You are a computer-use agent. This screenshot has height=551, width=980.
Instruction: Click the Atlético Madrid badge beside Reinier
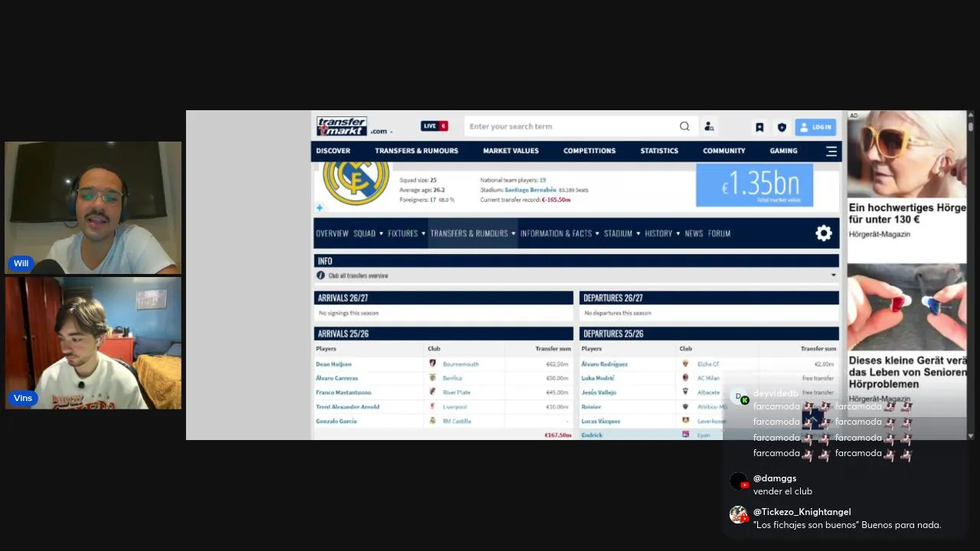[x=685, y=406]
